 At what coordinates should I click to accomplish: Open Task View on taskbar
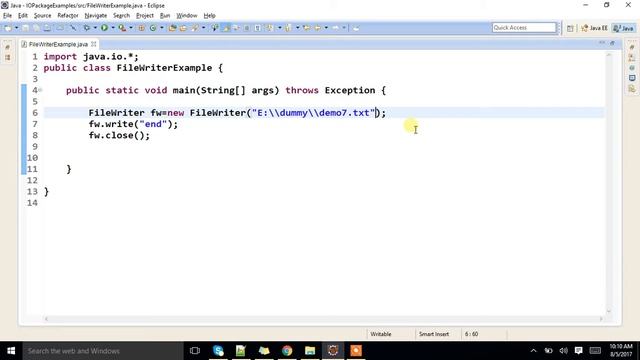point(195,351)
